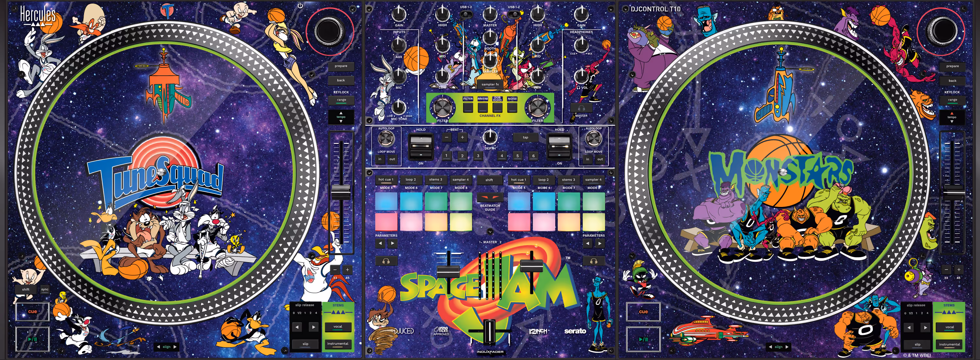Click the Beatmatch Guide button with red arrows
This screenshot has height=360, width=980.
(490, 198)
